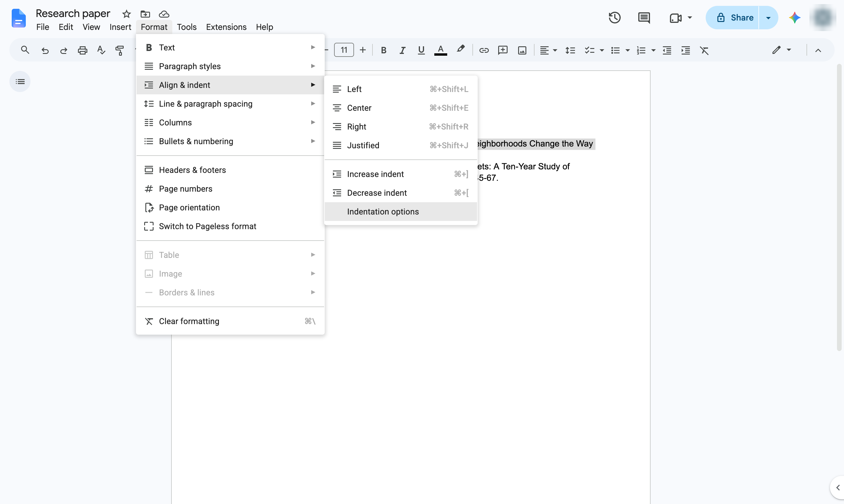Open the checklist menu dropdown arrow
This screenshot has width=844, height=504.
[x=602, y=50]
